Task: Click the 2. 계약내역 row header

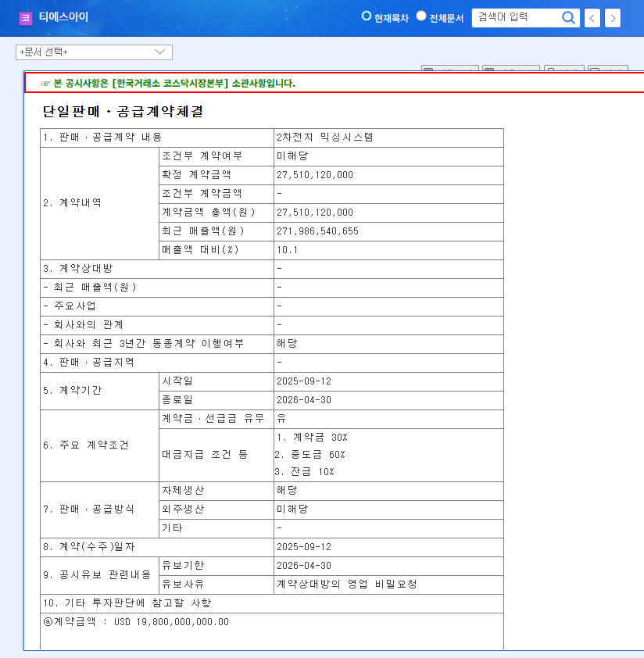Action: (72, 203)
